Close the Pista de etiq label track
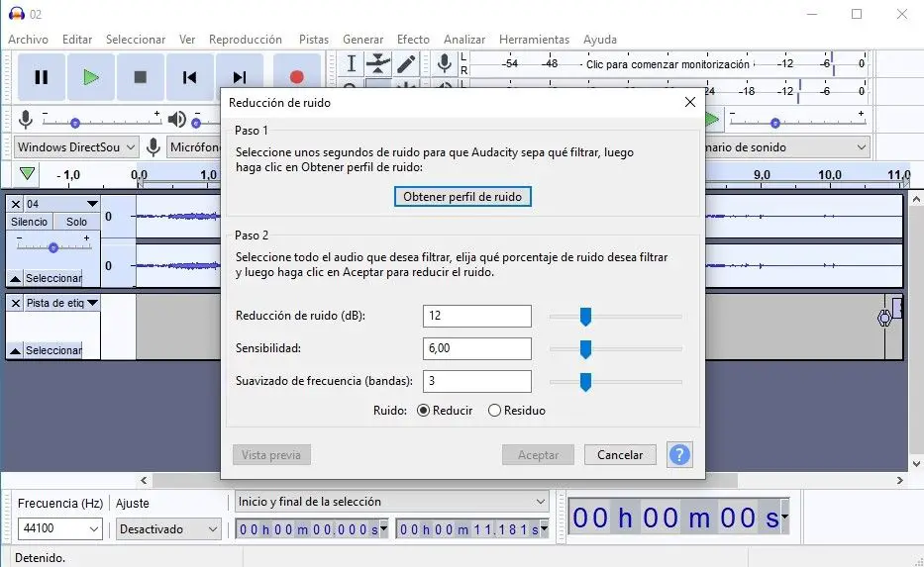The image size is (924, 567). click(16, 303)
